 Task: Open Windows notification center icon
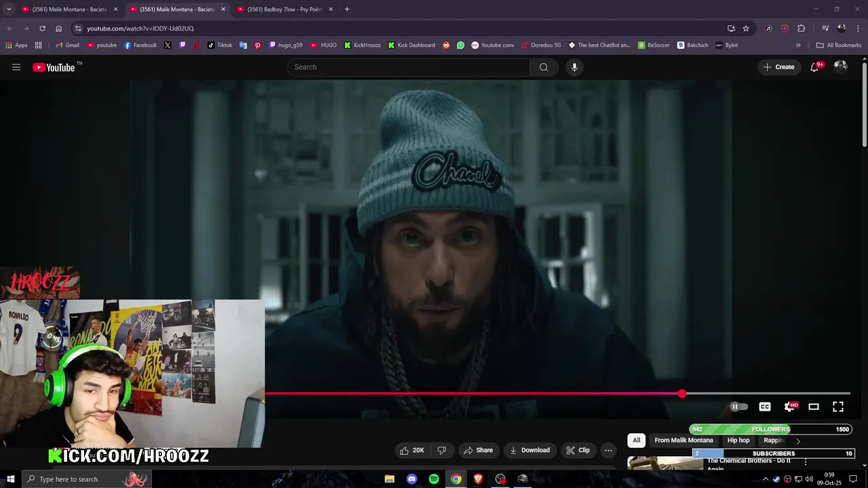853,479
